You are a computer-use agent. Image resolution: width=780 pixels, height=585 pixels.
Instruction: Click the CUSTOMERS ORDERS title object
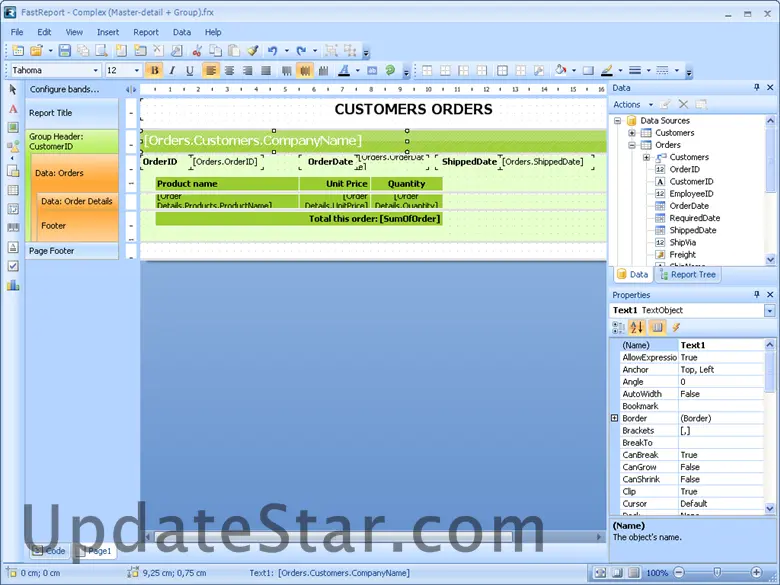coord(413,109)
